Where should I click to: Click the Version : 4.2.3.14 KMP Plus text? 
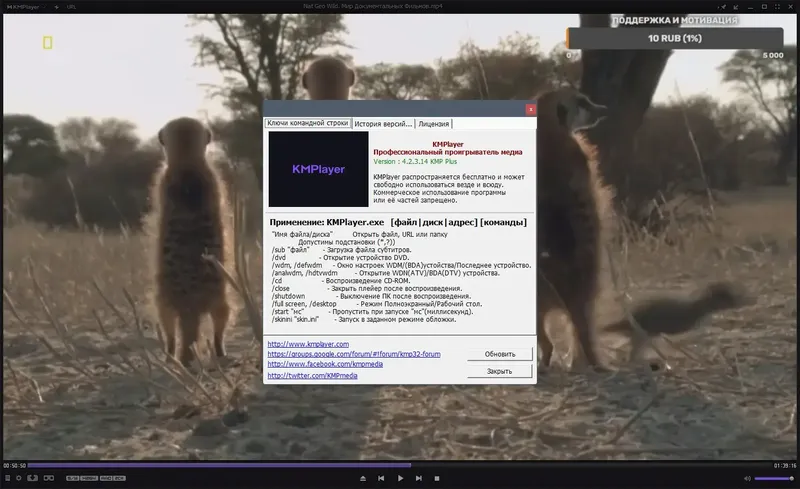[x=415, y=161]
